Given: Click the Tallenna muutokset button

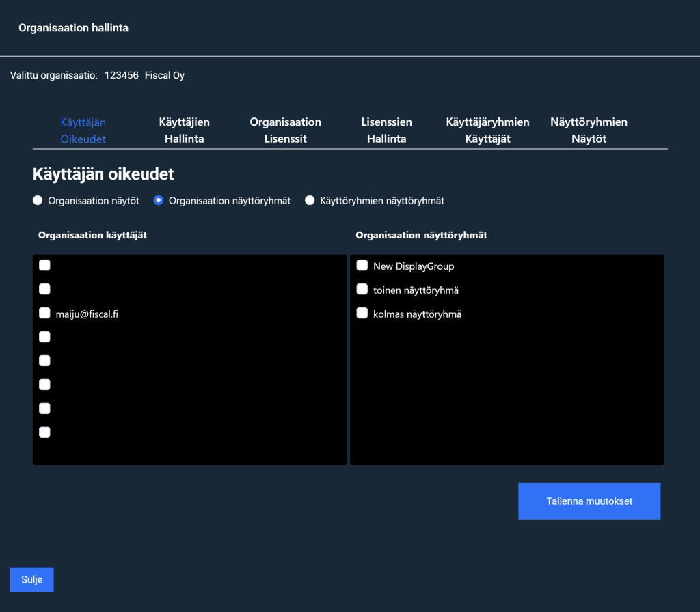Looking at the screenshot, I should (589, 501).
